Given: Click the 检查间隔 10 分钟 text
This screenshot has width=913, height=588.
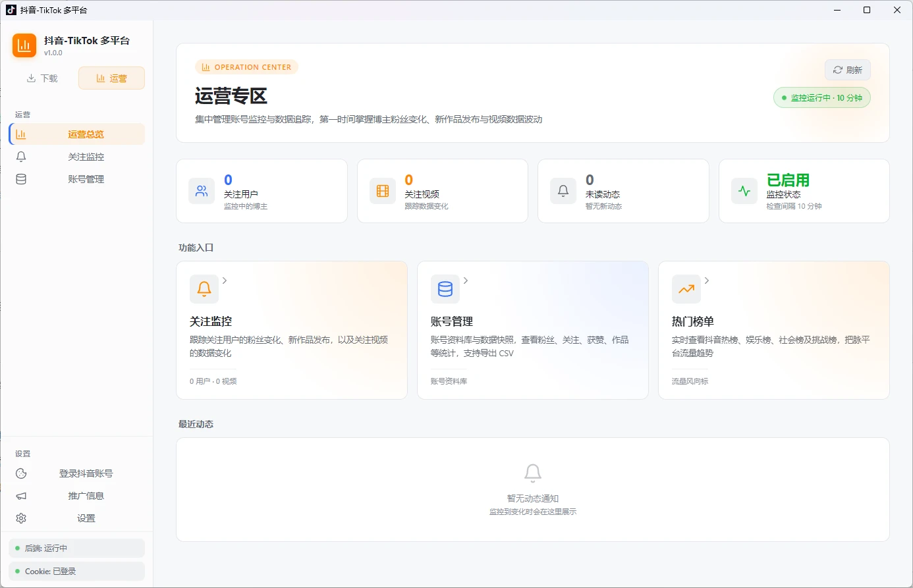Looking at the screenshot, I should 794,206.
